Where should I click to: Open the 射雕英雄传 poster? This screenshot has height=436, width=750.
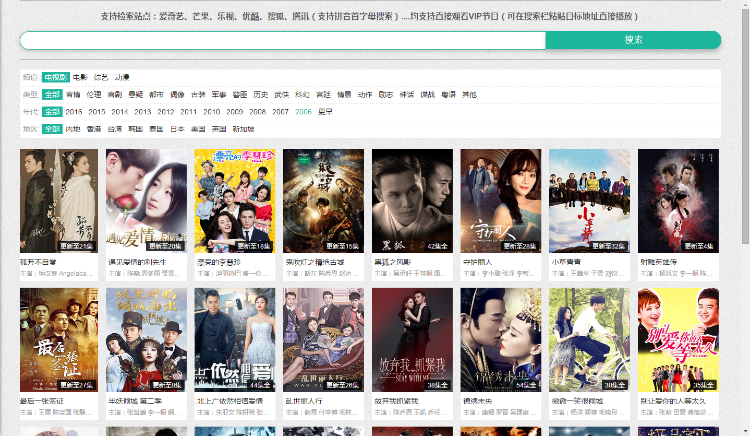678,201
